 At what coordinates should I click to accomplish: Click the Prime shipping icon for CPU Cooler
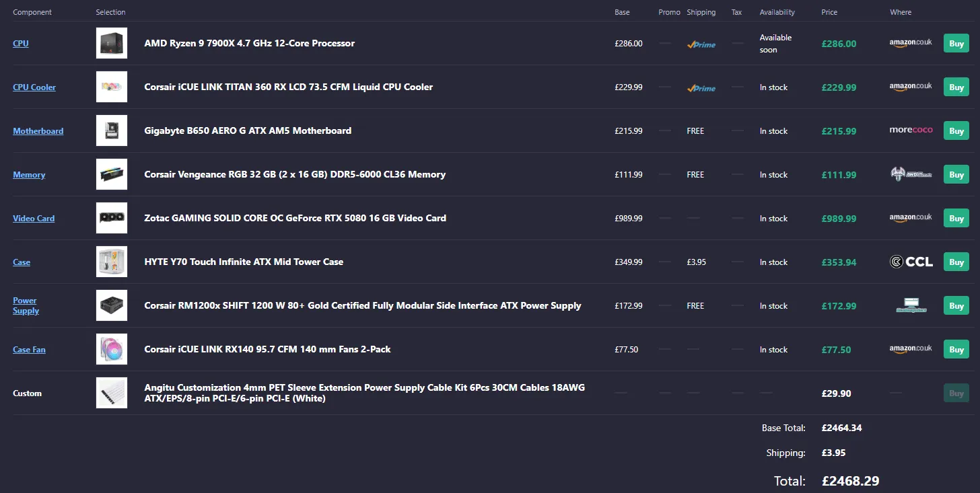point(701,88)
